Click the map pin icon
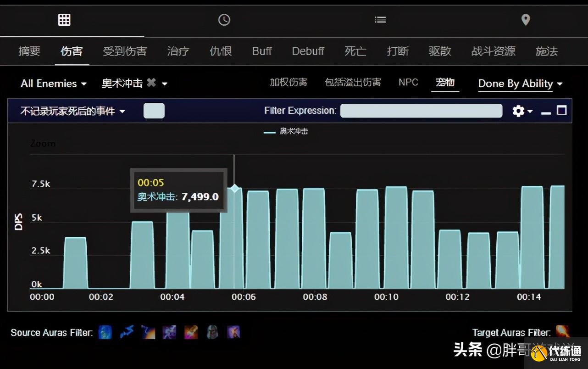 (x=526, y=20)
